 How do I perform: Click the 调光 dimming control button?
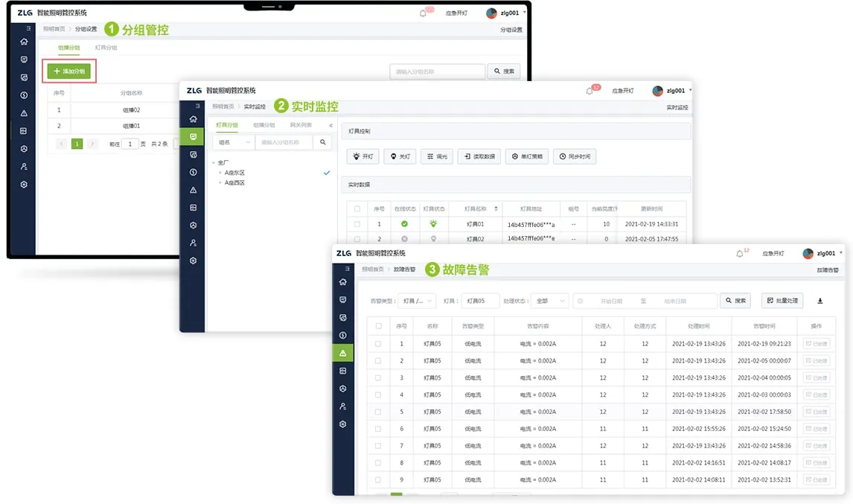pyautogui.click(x=436, y=157)
